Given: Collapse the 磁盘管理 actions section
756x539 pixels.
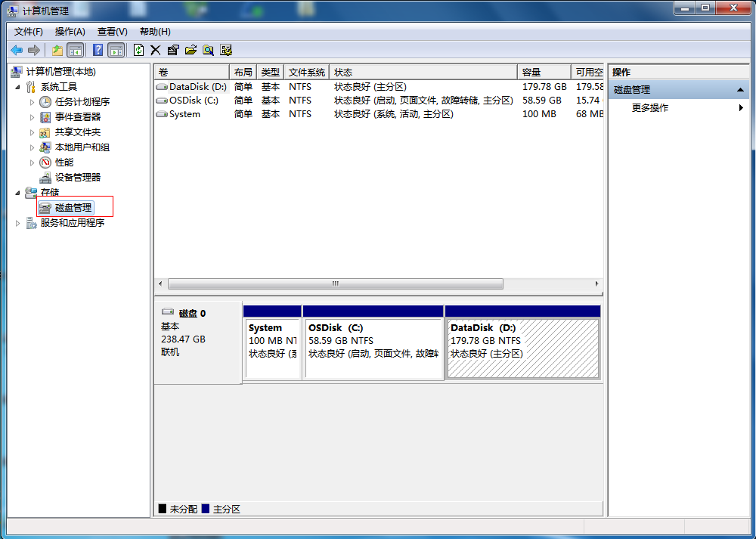Looking at the screenshot, I should [x=740, y=90].
